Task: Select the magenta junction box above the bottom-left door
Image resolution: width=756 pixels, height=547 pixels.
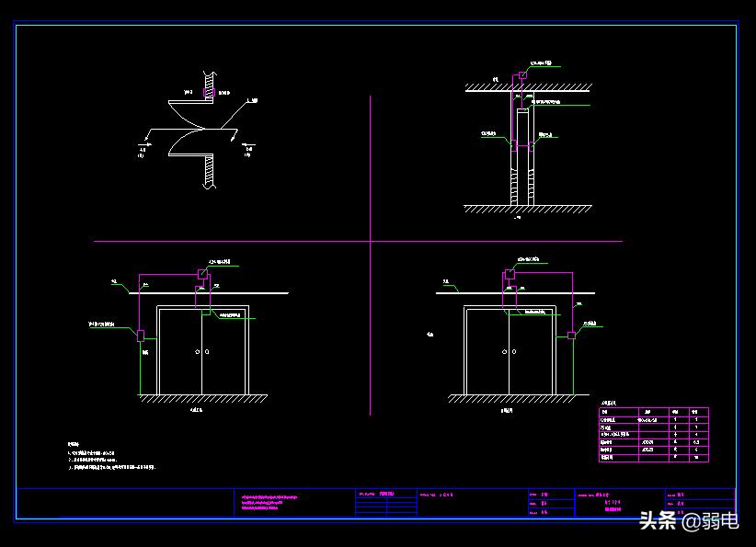Action: click(x=202, y=273)
